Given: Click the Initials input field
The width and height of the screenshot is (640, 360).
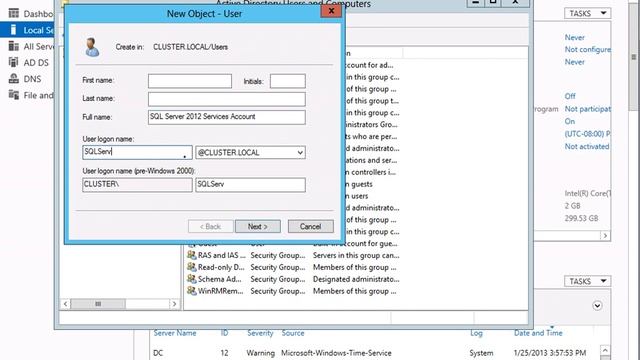Looking at the screenshot, I should pos(287,81).
